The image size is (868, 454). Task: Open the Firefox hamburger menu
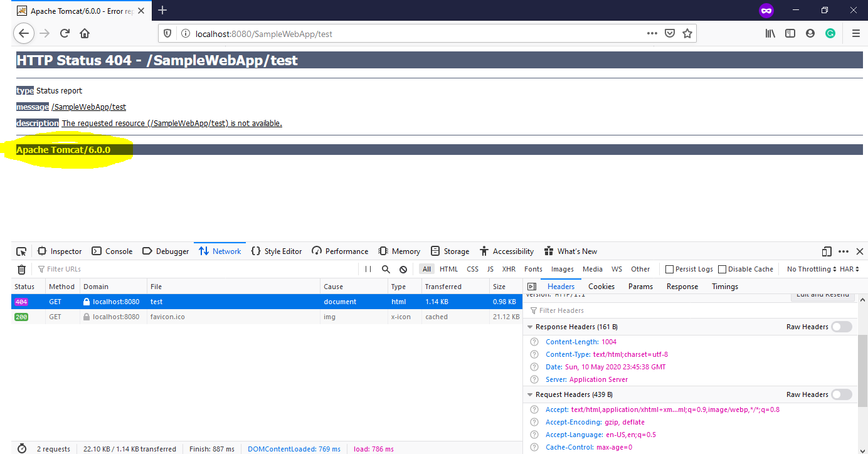855,33
